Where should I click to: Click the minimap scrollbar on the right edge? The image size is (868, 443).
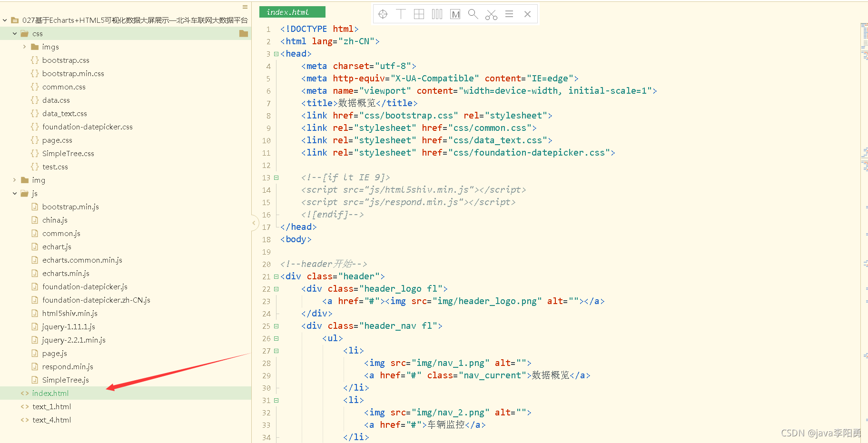[864, 95]
